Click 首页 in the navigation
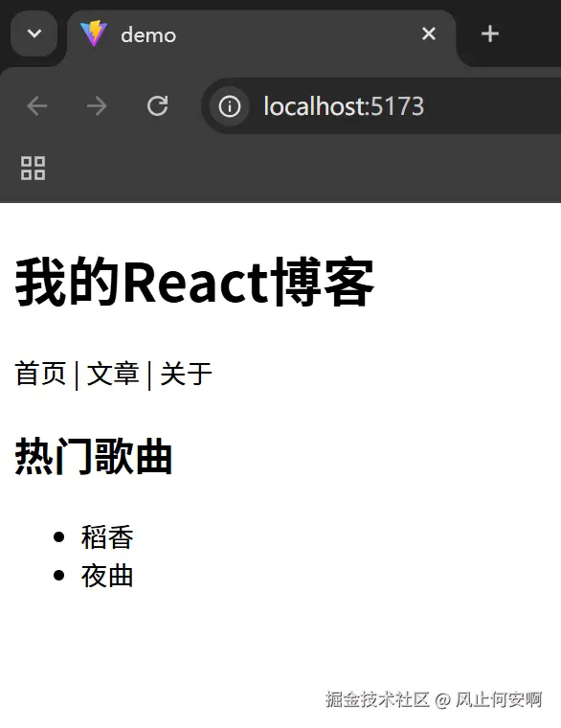Viewport: 561px width, 728px height. [x=40, y=375]
